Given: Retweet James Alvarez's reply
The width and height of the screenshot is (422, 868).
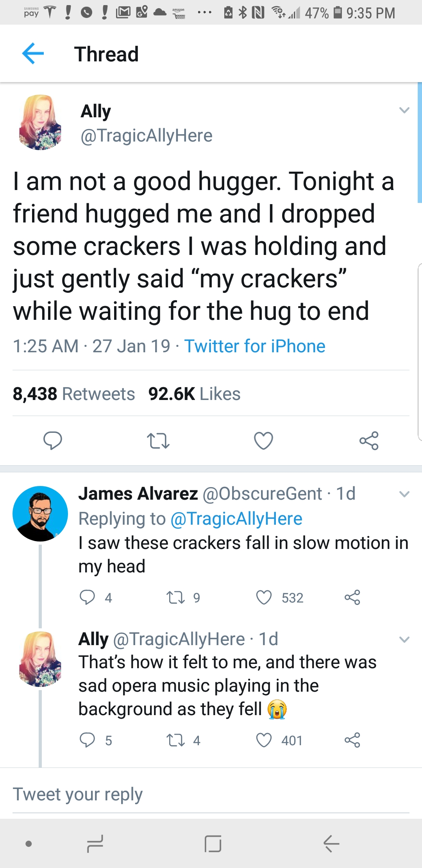Looking at the screenshot, I should click(x=176, y=597).
